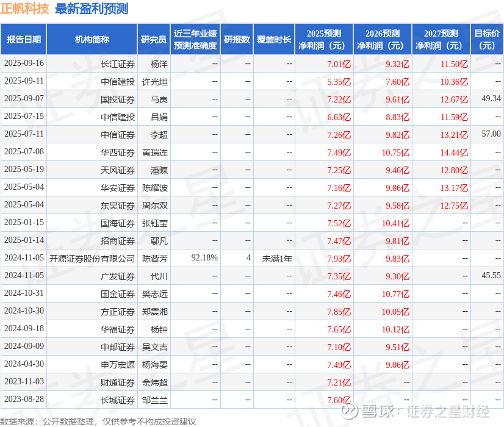The width and height of the screenshot is (504, 427).
Task: Click the 7.93亿 profit value
Action: tap(339, 259)
